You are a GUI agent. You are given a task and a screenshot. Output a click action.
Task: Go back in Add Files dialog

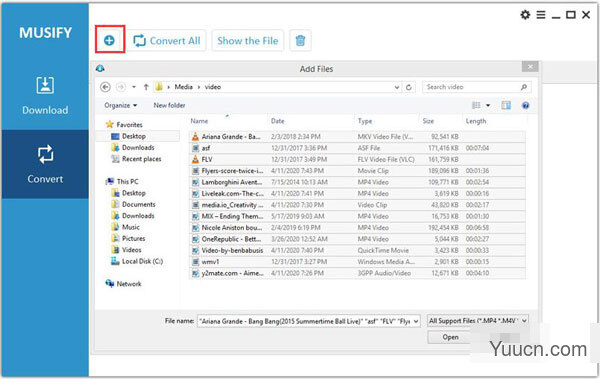[105, 87]
